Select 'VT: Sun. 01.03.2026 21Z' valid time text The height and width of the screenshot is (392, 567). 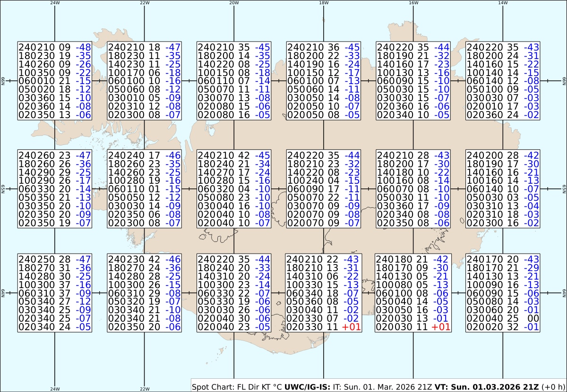tap(487, 387)
